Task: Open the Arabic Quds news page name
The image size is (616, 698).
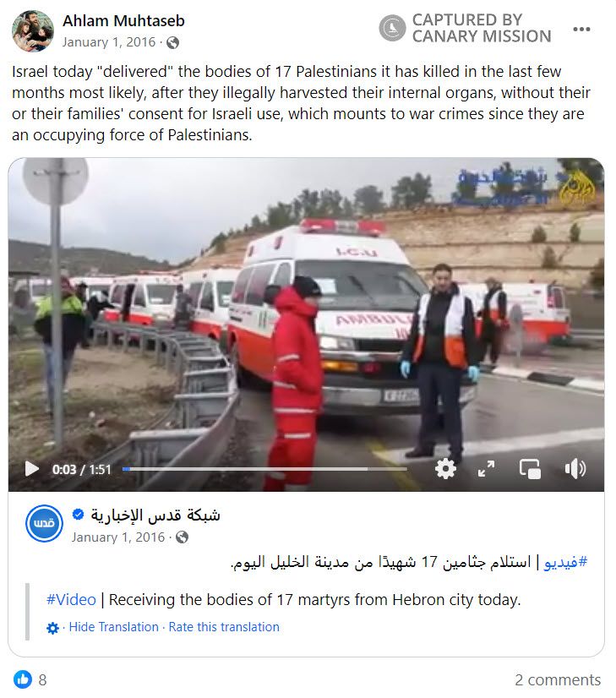Action: (x=155, y=515)
